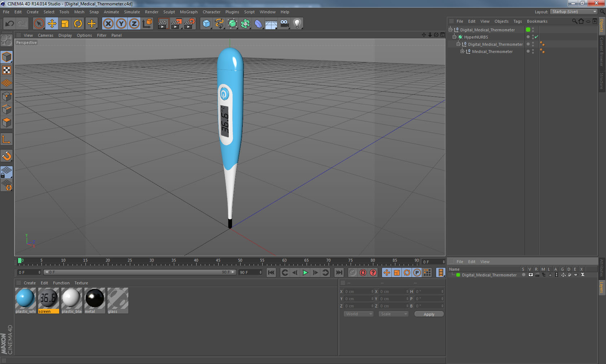The height and width of the screenshot is (364, 606).
Task: Switch to Model mode icon
Action: pos(7,57)
